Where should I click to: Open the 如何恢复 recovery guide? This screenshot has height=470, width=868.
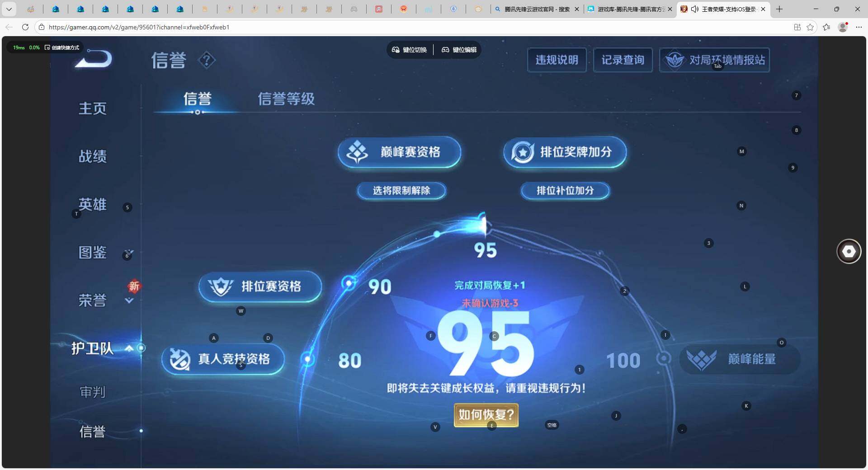pos(486,414)
